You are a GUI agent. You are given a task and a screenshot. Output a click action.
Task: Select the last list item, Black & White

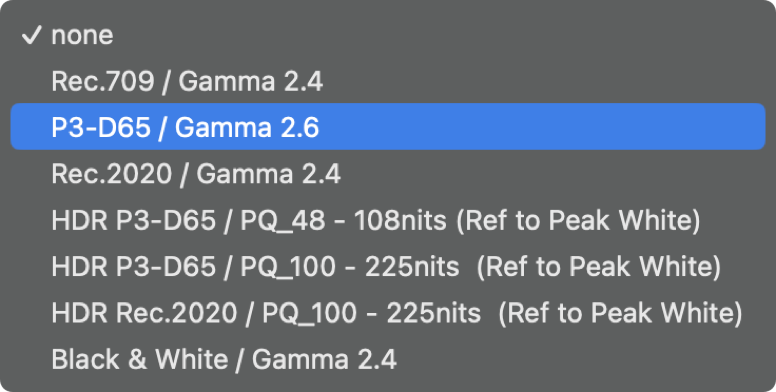click(388, 360)
